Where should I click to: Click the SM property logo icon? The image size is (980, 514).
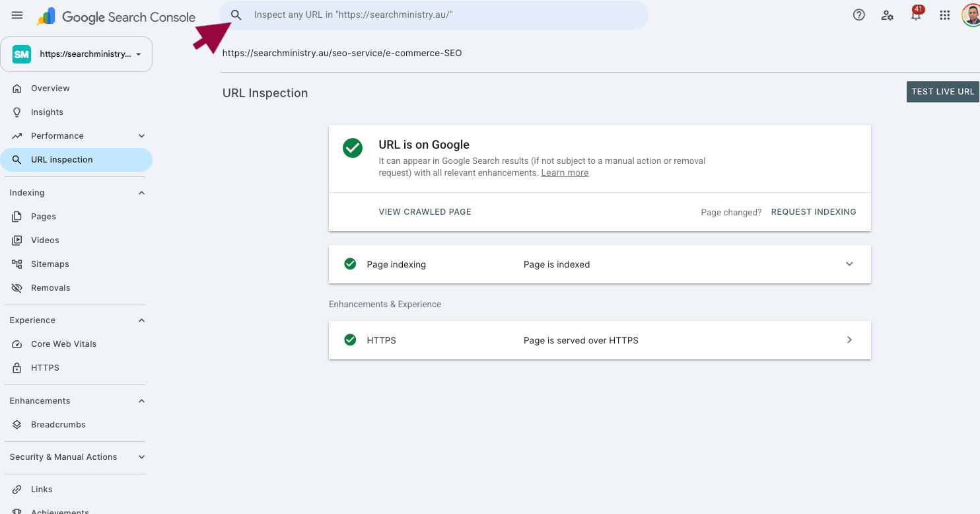point(22,54)
